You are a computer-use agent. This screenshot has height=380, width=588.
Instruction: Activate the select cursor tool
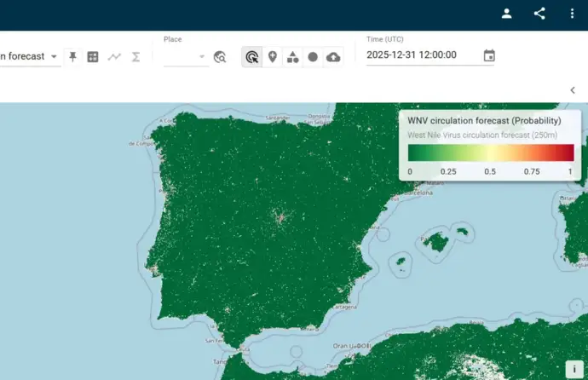coord(252,57)
